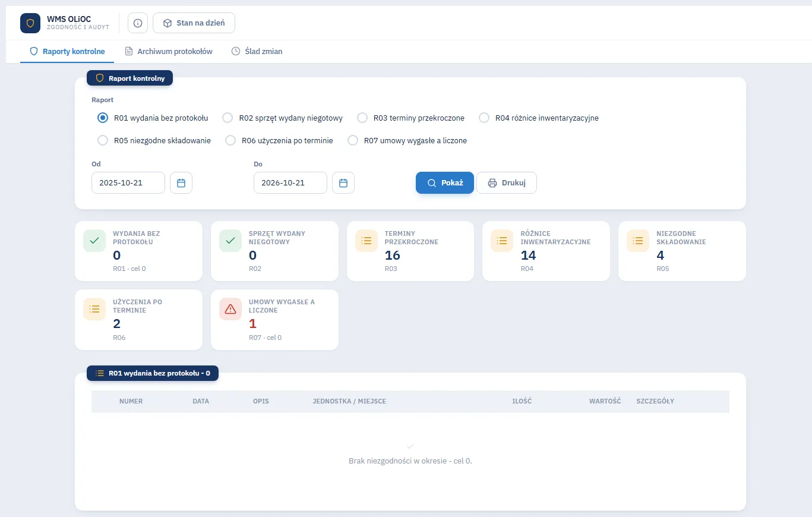Click the green check icon on Wydania bez protokołu card
The image size is (812, 517).
[94, 241]
